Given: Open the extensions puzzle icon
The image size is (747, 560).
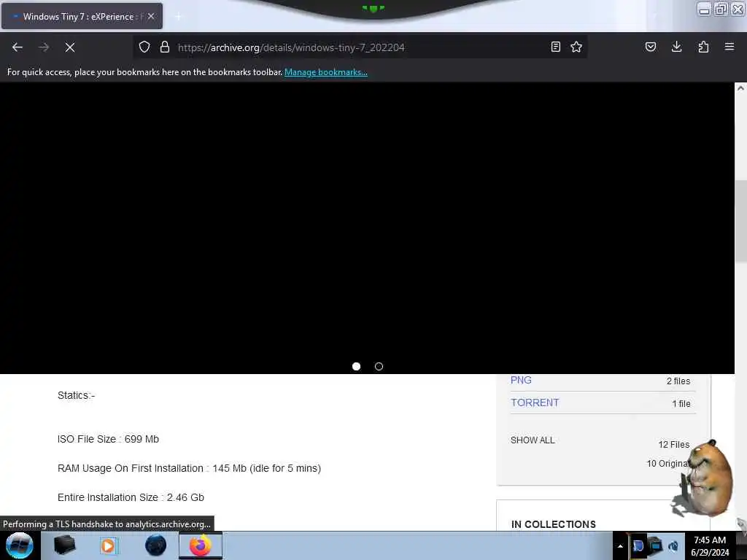Looking at the screenshot, I should click(703, 47).
